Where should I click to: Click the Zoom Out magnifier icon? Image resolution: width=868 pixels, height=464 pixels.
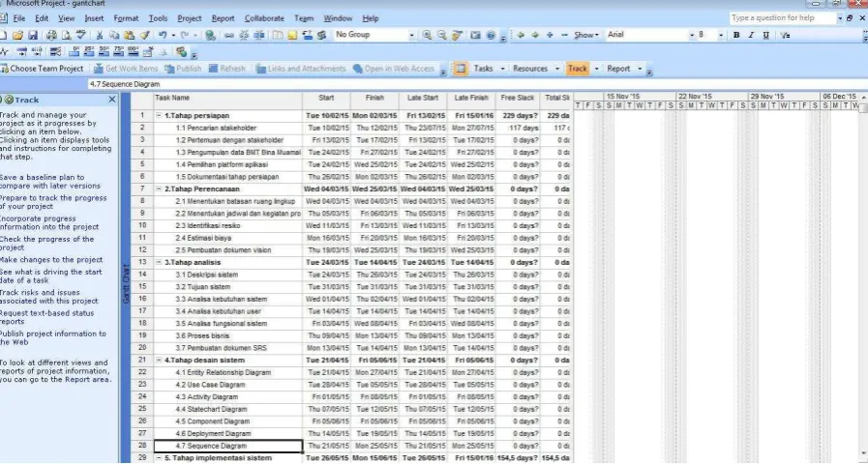(442, 35)
